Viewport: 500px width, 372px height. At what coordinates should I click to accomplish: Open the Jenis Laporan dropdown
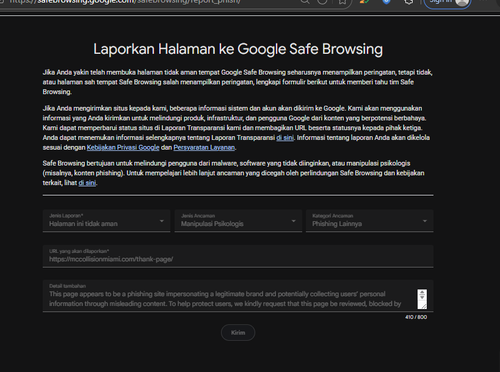pyautogui.click(x=106, y=221)
